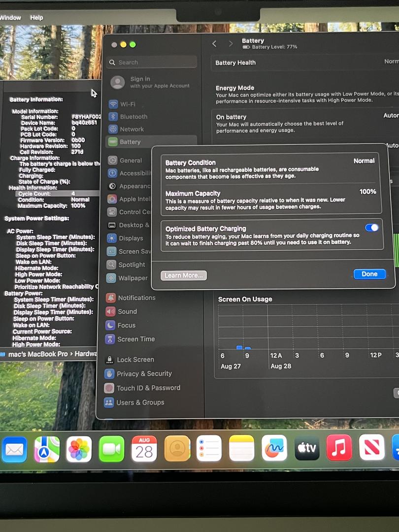The image size is (399, 532).
Task: Open Notes from the Dock
Action: point(241,448)
